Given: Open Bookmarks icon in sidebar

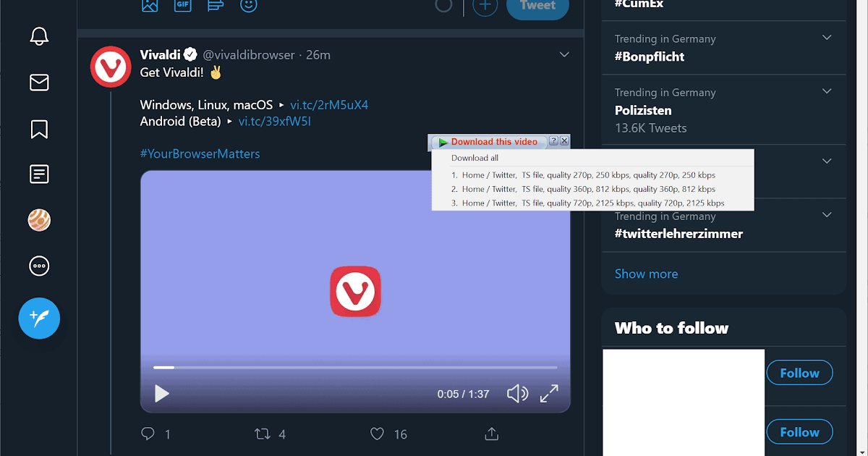Looking at the screenshot, I should 39,129.
